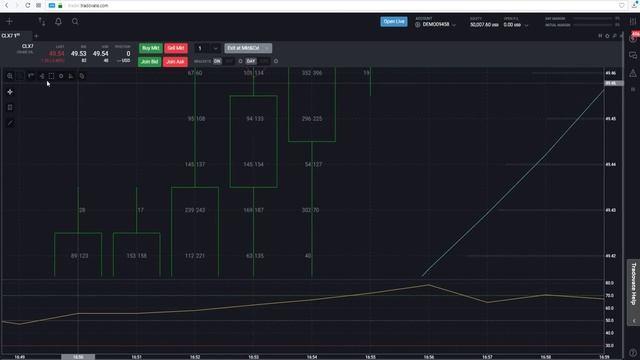
Task: Click the info icon beside brackets toggle
Action: pos(240,61)
